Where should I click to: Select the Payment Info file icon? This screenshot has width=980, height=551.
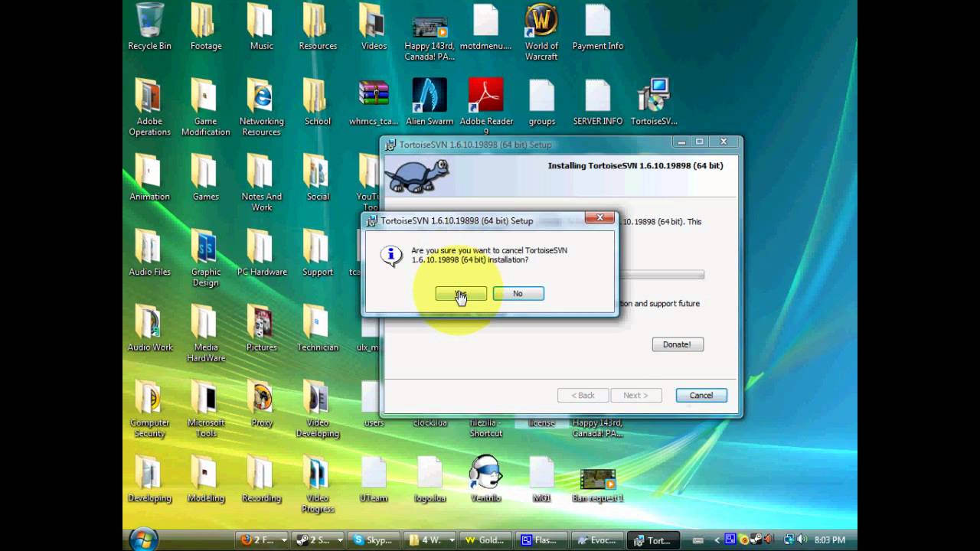tap(598, 27)
